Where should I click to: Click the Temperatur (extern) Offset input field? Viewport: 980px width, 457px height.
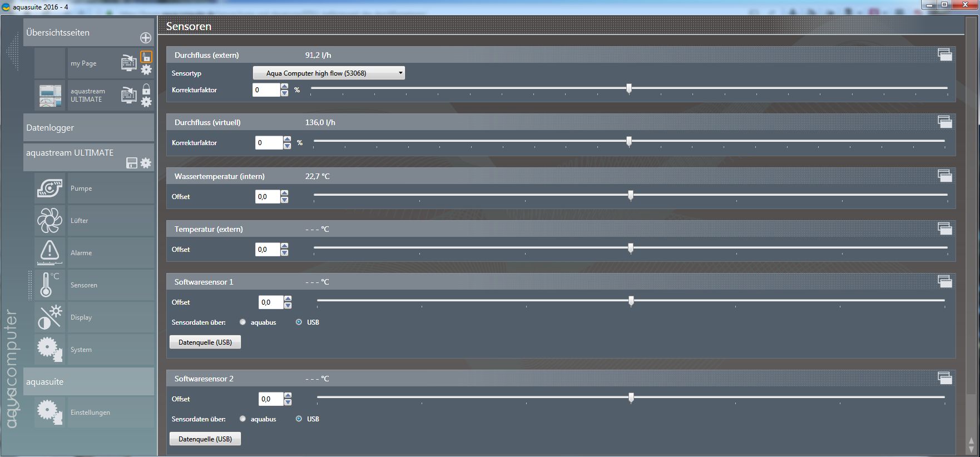coord(268,249)
